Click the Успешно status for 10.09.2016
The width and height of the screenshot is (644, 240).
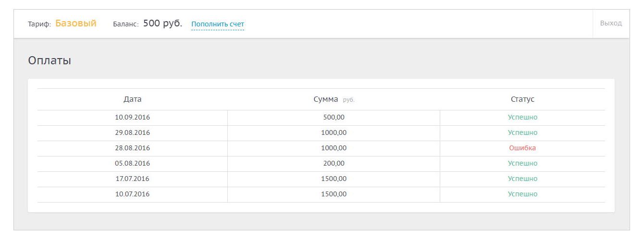(x=522, y=117)
